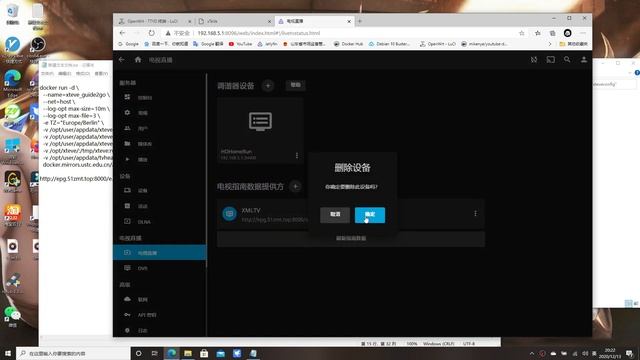Image resolution: width=640 pixels, height=360 pixels.
Task: Open the notification center icon
Action: click(629, 353)
